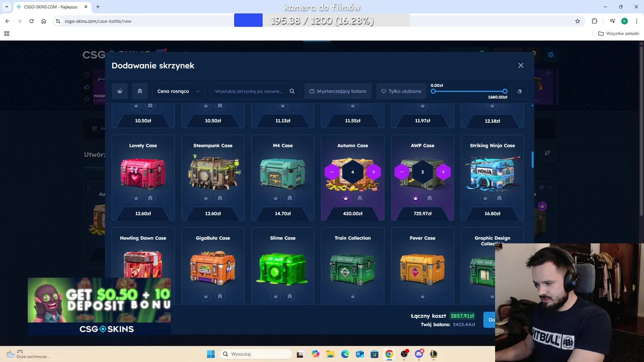Open the Windows Start menu
644x362 pixels.
[x=211, y=354]
